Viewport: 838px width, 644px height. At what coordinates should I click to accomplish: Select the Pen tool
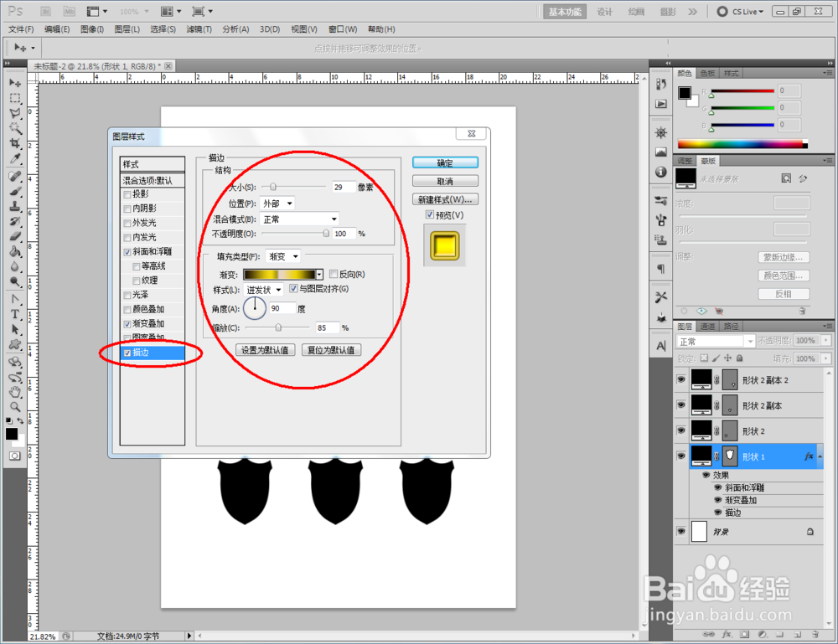[15, 299]
